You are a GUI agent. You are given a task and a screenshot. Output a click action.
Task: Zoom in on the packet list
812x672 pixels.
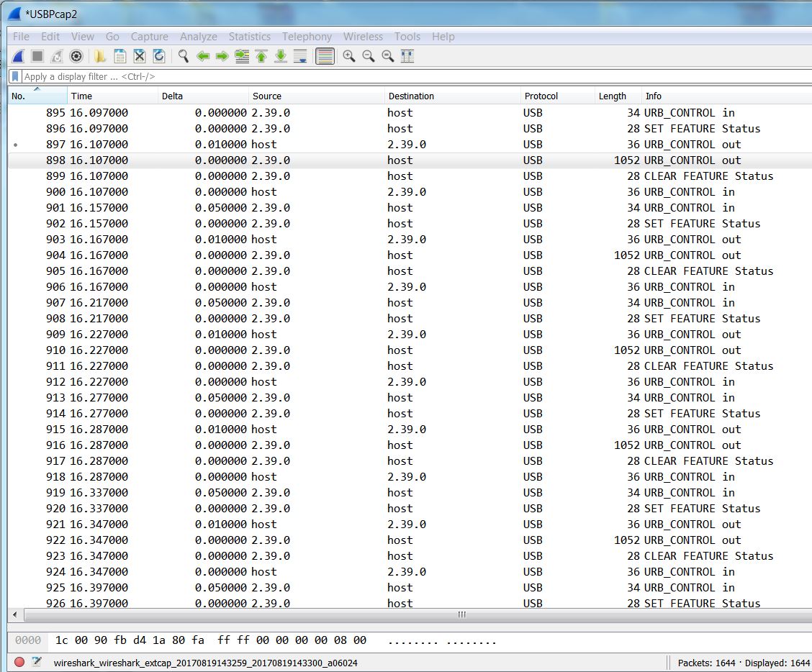click(x=350, y=56)
